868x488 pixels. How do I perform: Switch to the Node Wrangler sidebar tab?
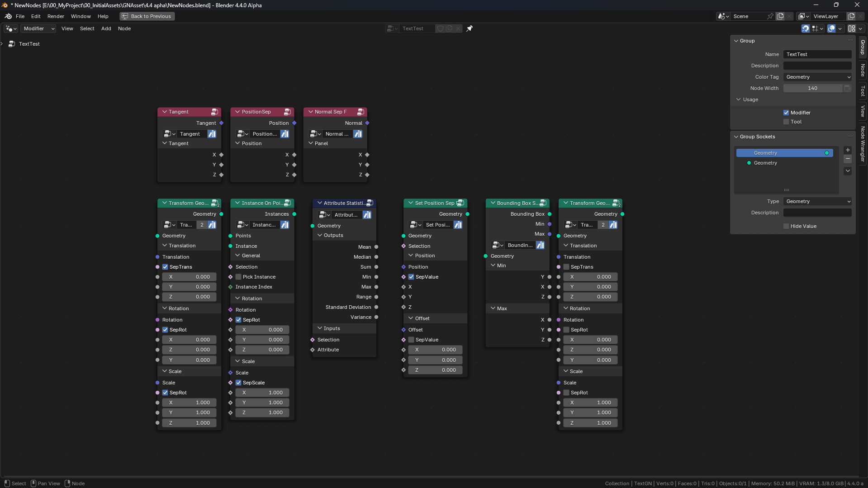(863, 144)
